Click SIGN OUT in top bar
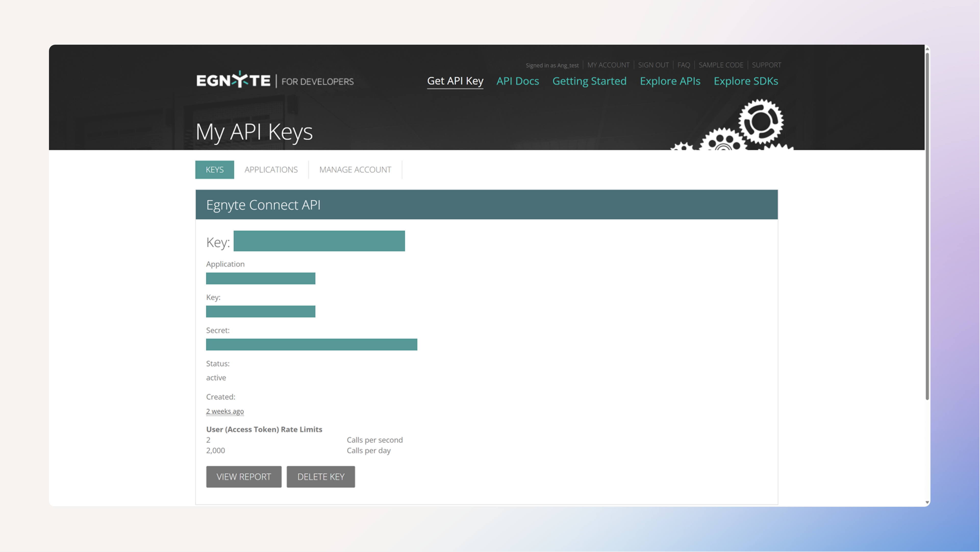Viewport: 980px width, 552px height. 653,65
